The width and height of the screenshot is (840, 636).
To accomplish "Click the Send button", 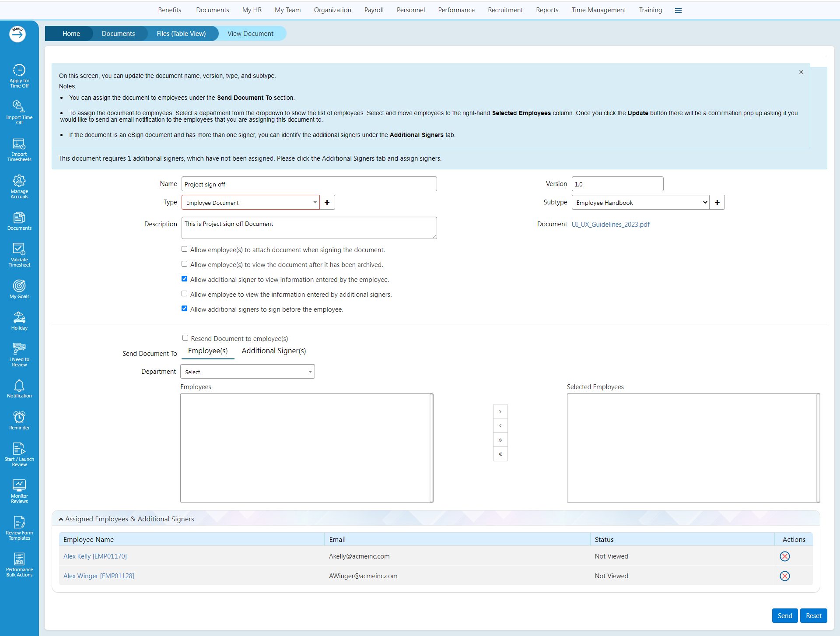I will (784, 616).
